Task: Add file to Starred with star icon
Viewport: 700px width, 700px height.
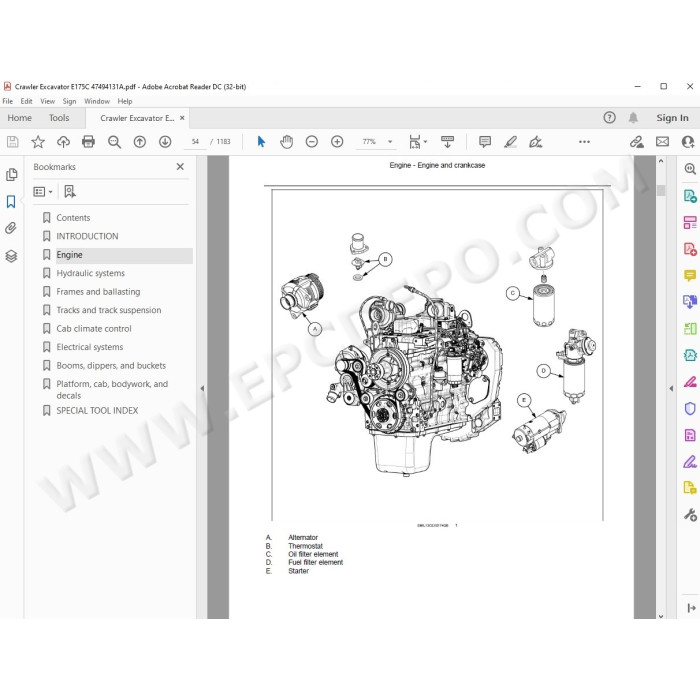Action: (38, 142)
